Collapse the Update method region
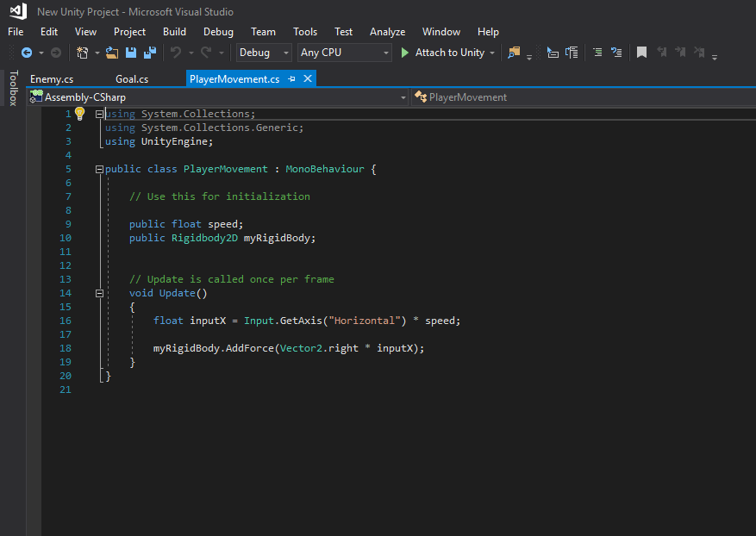This screenshot has height=536, width=756. [x=99, y=293]
